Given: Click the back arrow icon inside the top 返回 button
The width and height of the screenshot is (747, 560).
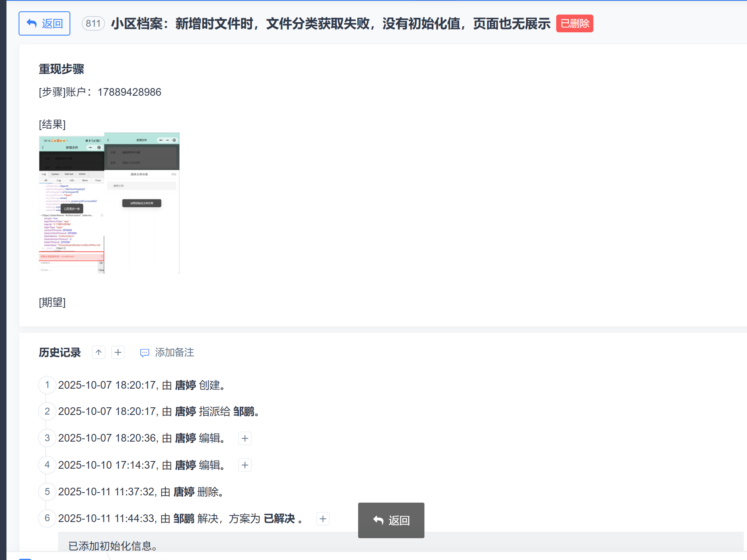Looking at the screenshot, I should click(x=32, y=23).
